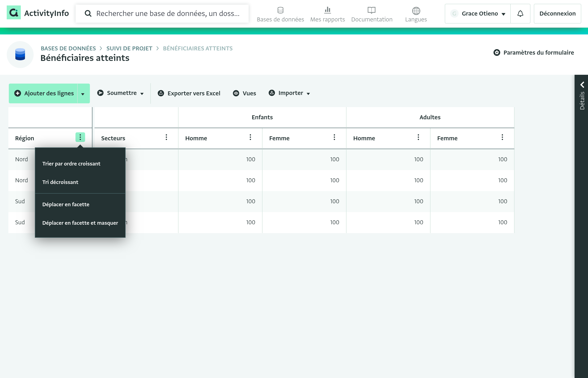Screen dimensions: 588x378
Task: Open the Soumettre dropdown
Action: 120,93
